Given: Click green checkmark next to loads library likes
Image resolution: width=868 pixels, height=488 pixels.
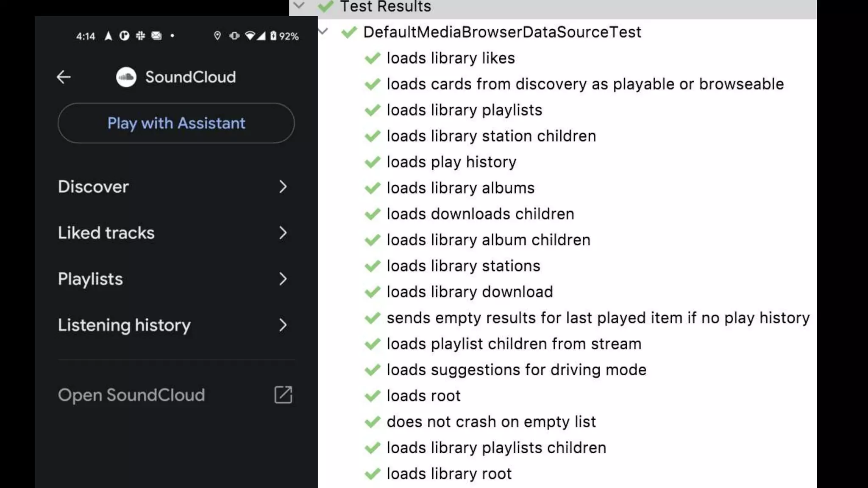Looking at the screenshot, I should [373, 58].
